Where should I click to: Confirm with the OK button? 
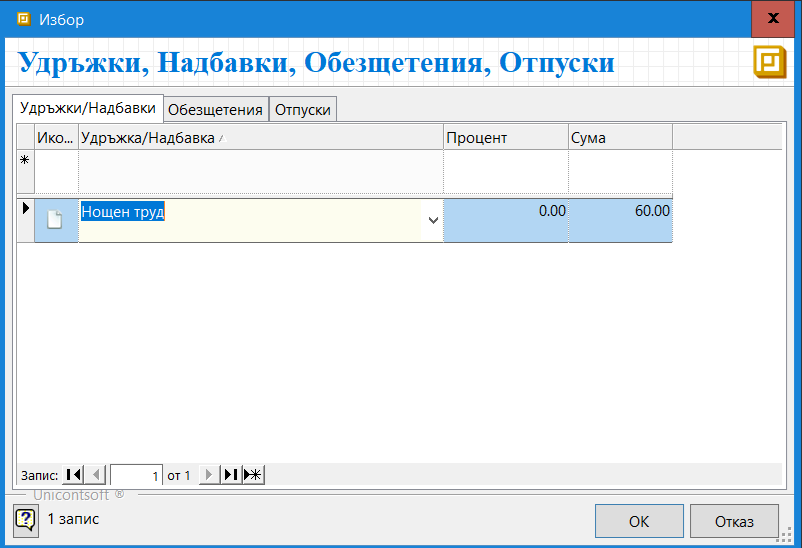639,521
